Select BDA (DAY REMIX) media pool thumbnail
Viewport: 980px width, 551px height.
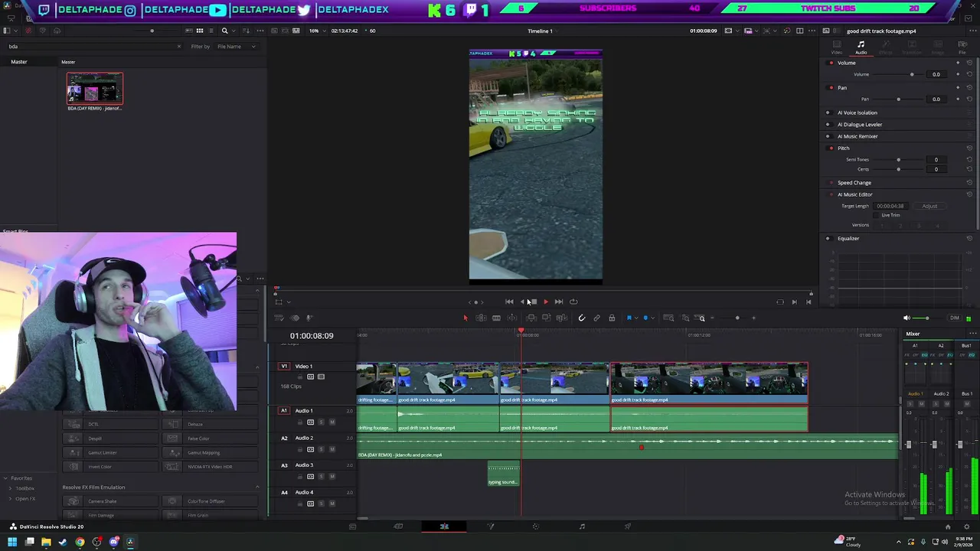tap(95, 89)
